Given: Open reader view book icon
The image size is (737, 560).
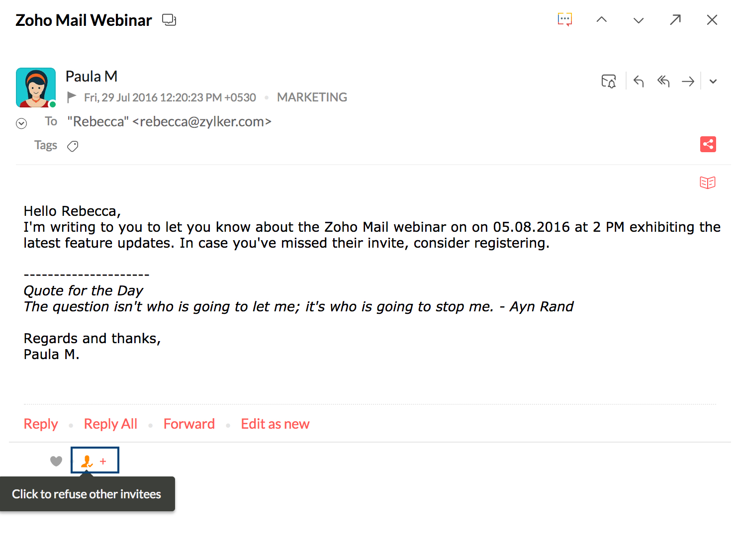Looking at the screenshot, I should tap(708, 183).
